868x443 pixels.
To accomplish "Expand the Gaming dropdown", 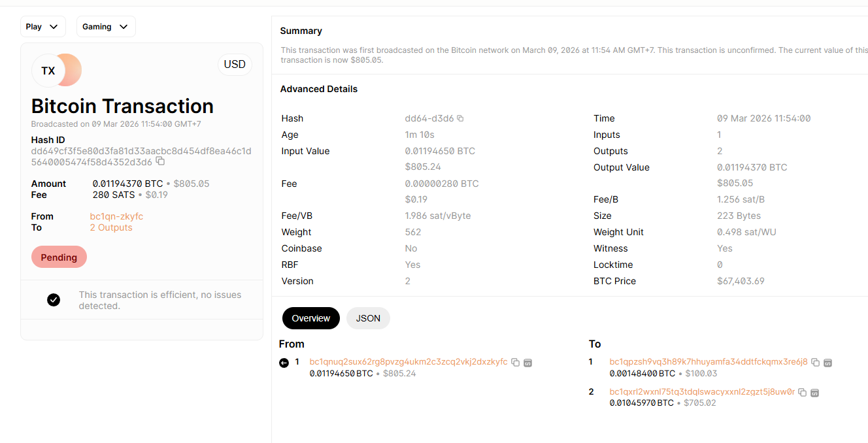I will (106, 27).
